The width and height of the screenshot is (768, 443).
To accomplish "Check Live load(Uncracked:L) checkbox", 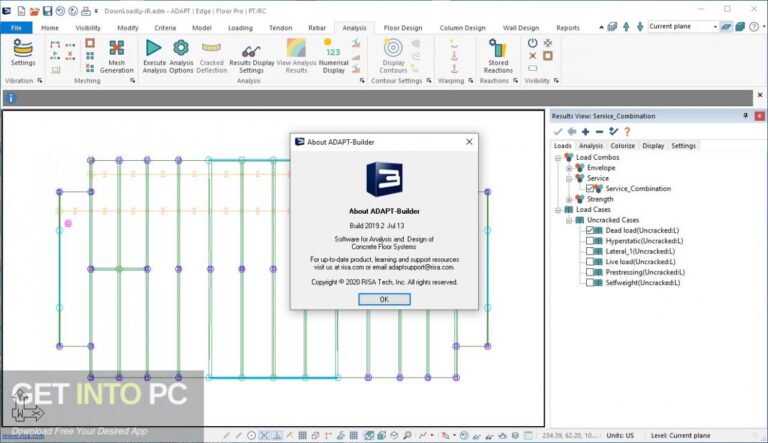I will [590, 262].
